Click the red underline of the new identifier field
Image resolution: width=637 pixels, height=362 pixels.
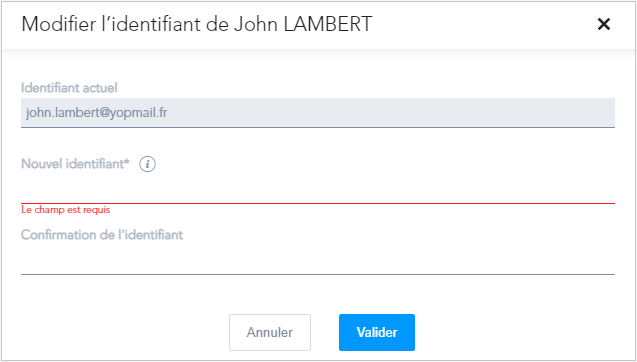(318, 203)
